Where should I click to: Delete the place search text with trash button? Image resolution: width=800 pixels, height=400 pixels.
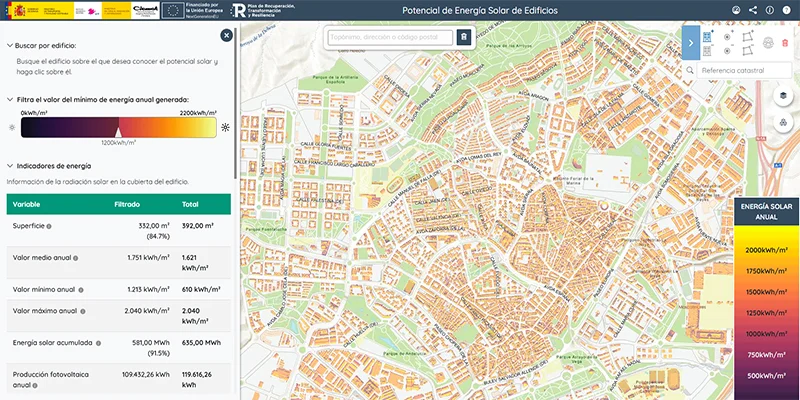(464, 37)
